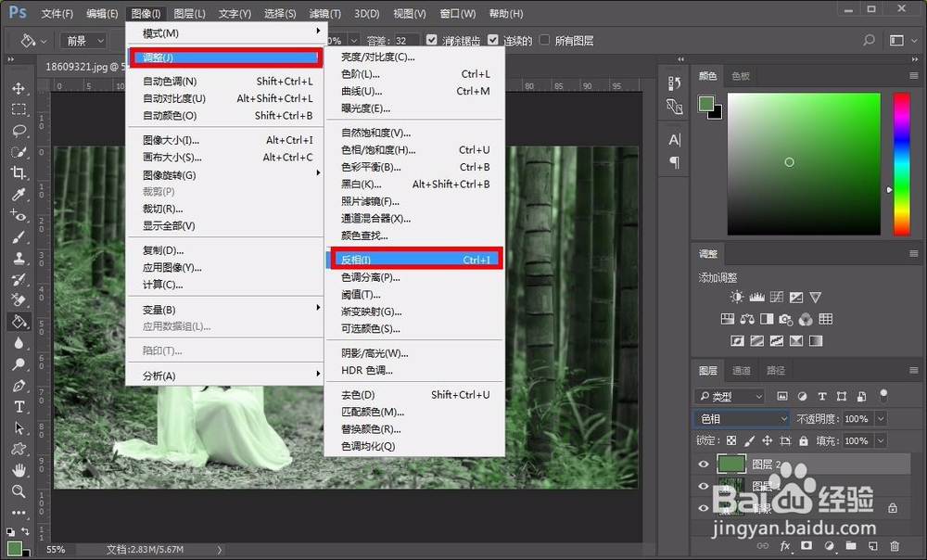Open the opacity 100% dropdown arrow
Image resolution: width=927 pixels, height=560 pixels.
click(x=881, y=419)
